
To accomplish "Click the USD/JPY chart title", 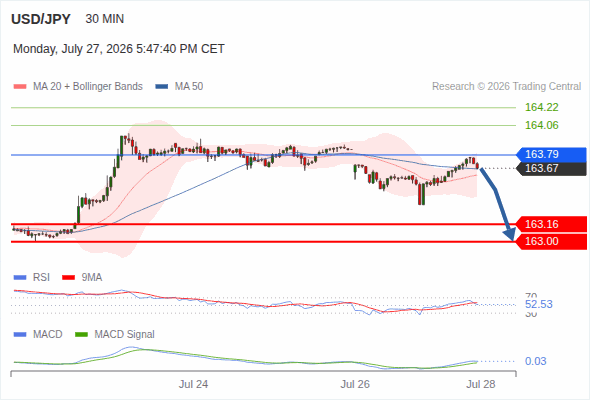I will (x=41, y=19).
